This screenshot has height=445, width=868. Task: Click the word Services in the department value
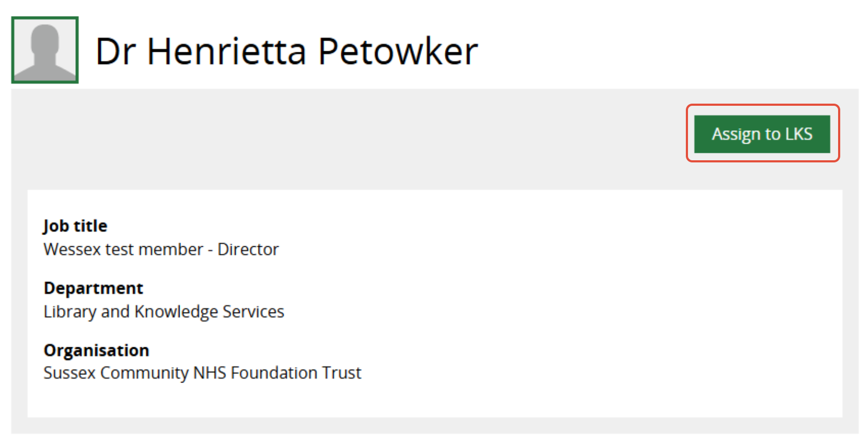click(253, 311)
